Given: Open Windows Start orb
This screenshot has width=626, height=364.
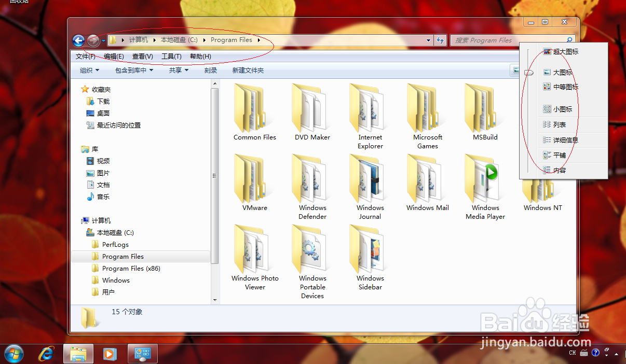Looking at the screenshot, I should click(13, 354).
